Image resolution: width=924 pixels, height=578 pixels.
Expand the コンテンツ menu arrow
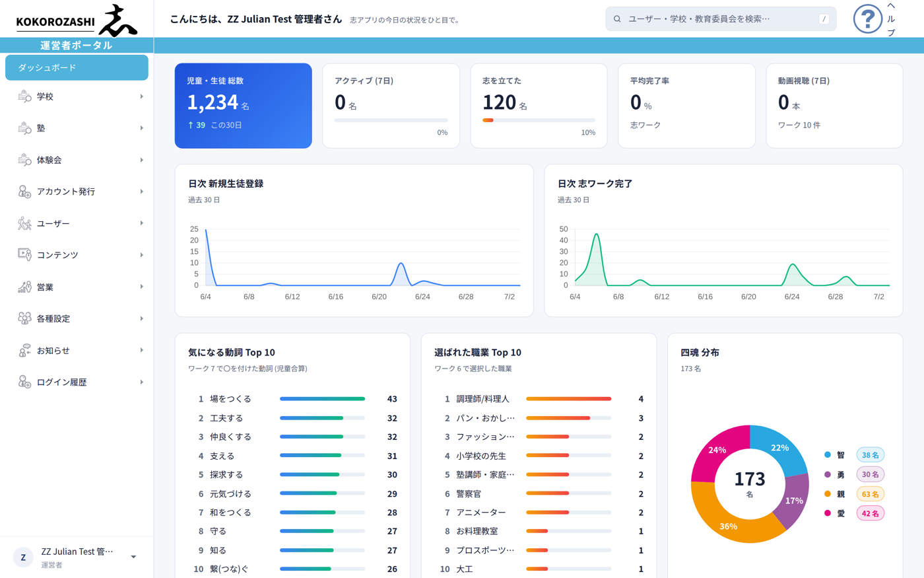[141, 255]
